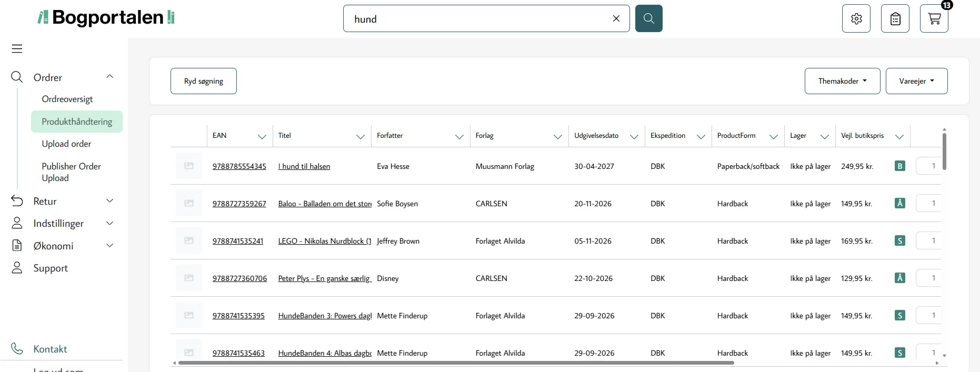Open the shopping cart
The width and height of the screenshot is (980, 372).
coord(934,19)
